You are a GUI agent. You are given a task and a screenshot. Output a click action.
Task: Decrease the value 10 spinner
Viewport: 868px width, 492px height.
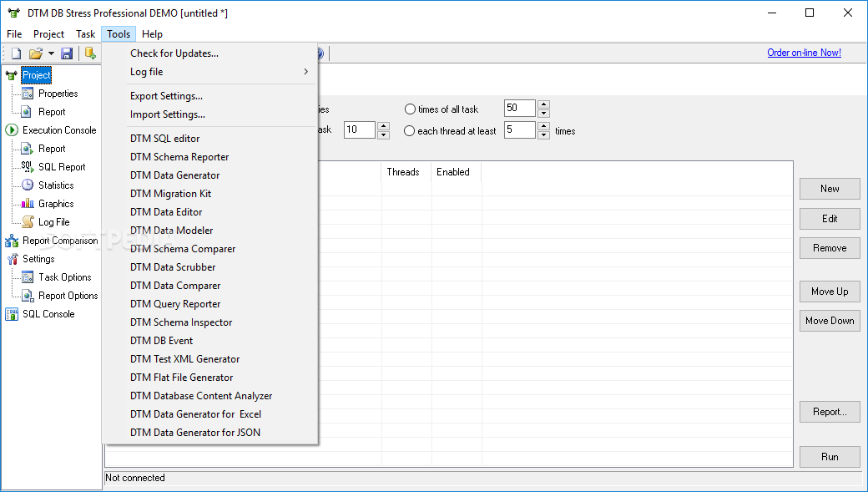coord(383,134)
